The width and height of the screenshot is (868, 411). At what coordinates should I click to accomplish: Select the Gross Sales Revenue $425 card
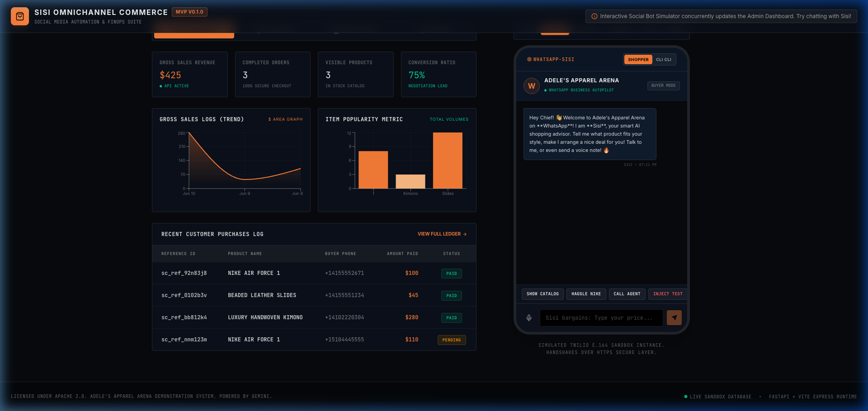pos(190,74)
